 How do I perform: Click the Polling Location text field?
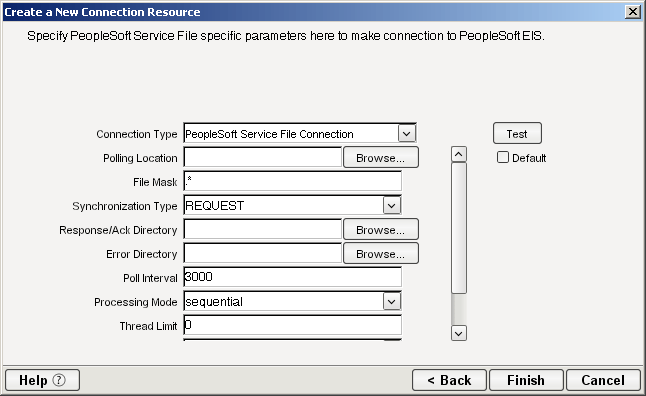tap(262, 157)
